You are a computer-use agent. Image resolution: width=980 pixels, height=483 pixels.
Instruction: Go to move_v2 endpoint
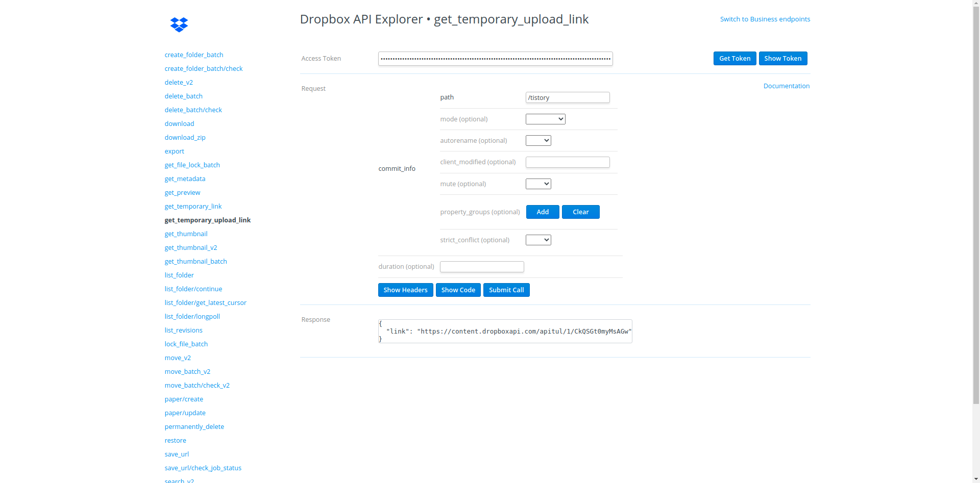[178, 358]
